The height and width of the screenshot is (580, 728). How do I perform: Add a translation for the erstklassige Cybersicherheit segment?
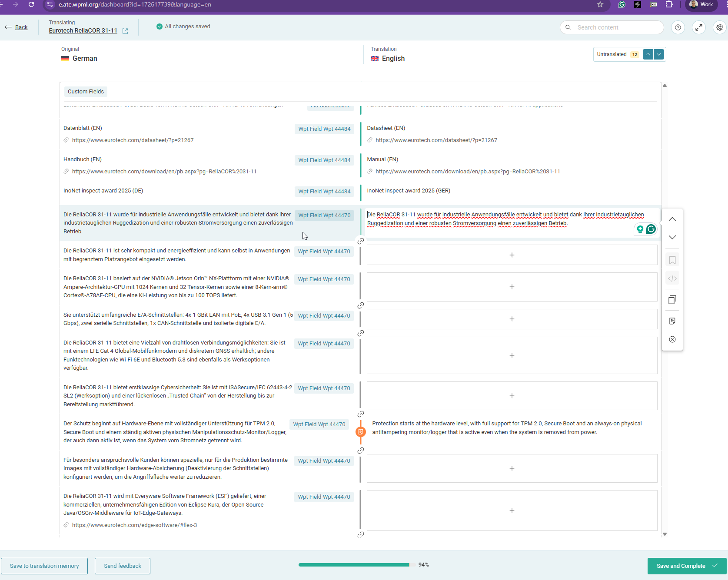[512, 396]
